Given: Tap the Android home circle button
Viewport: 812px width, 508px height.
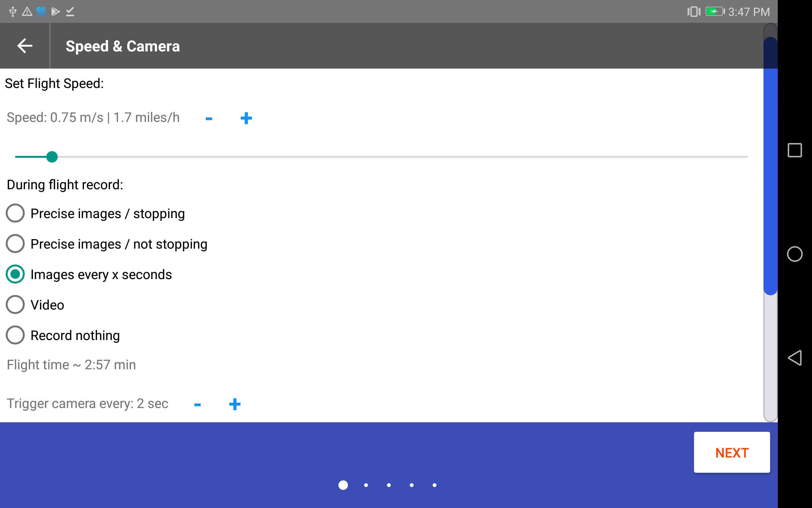Looking at the screenshot, I should coord(795,254).
